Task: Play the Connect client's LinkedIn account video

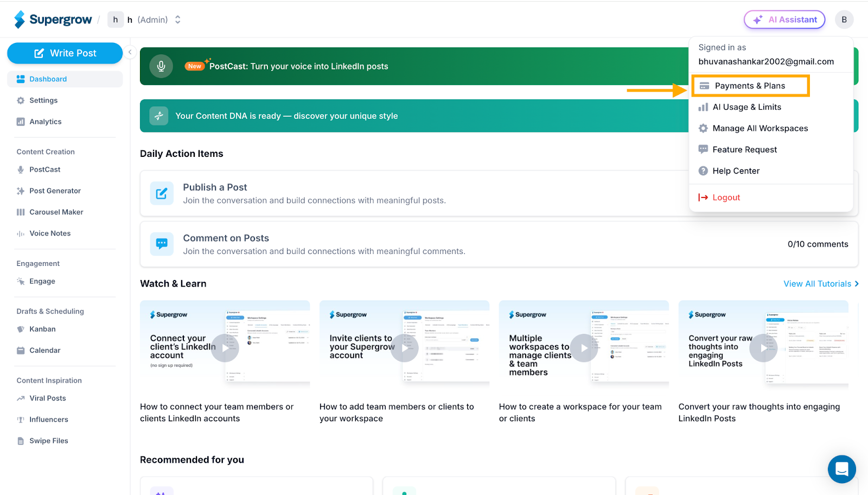Action: pyautogui.click(x=225, y=348)
